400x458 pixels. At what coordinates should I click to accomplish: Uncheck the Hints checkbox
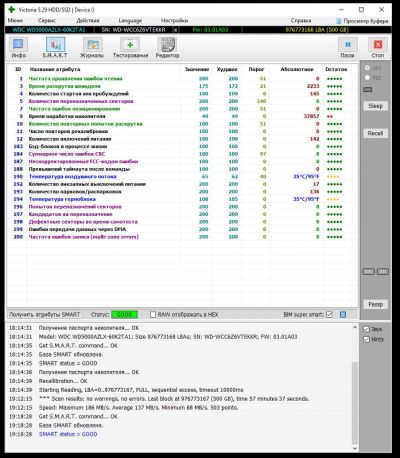(366, 339)
